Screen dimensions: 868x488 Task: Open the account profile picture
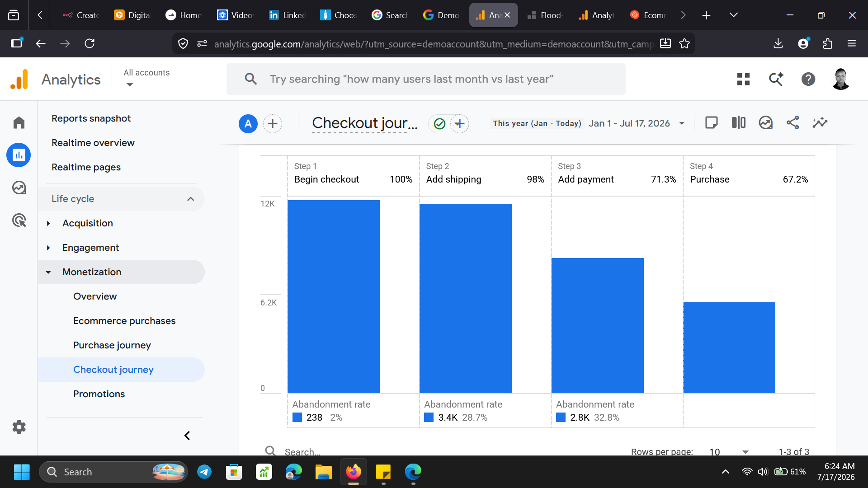[841, 79]
